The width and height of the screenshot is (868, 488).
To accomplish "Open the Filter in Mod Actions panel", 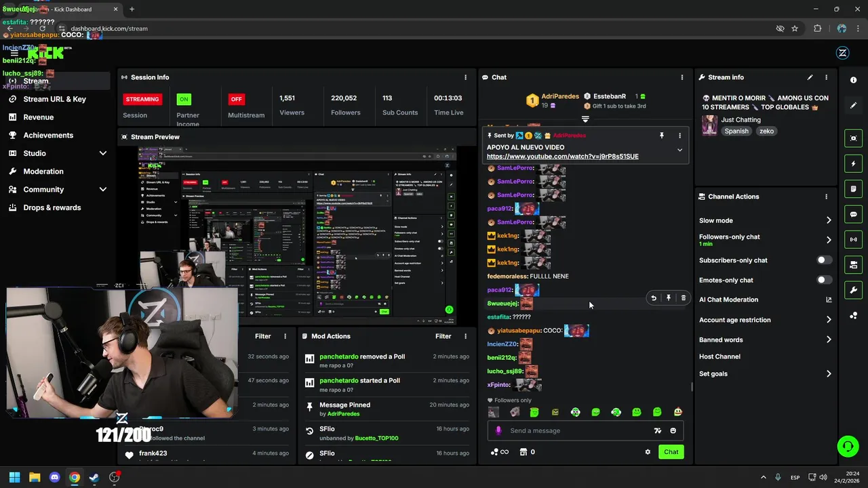I will tap(443, 336).
